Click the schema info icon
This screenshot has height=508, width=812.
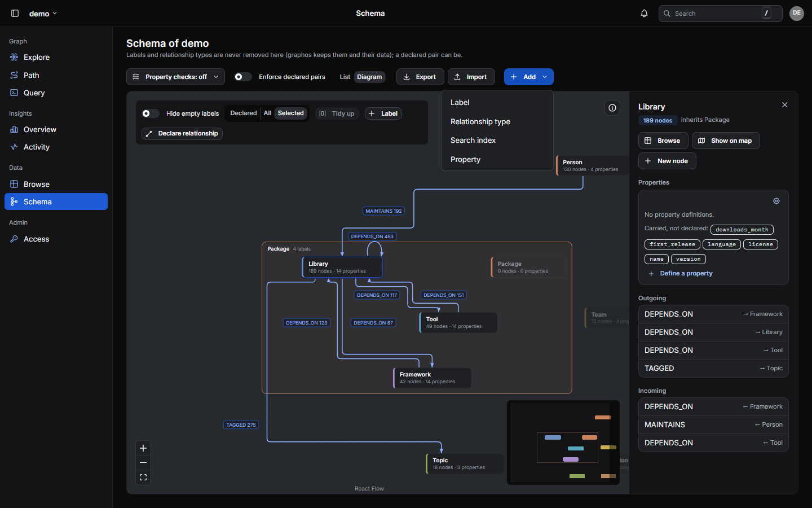coord(612,108)
